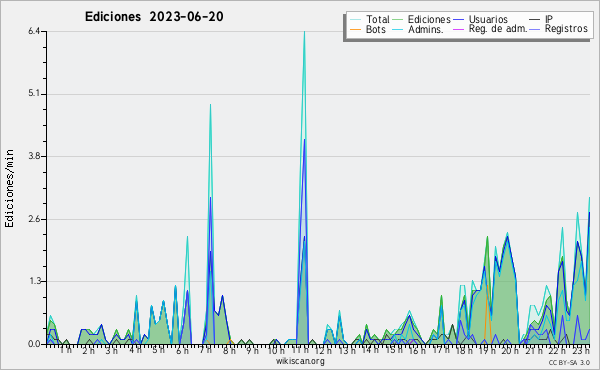Click the 'Ediciones/min' y-axis label
The width and height of the screenshot is (600, 370).
coord(9,188)
